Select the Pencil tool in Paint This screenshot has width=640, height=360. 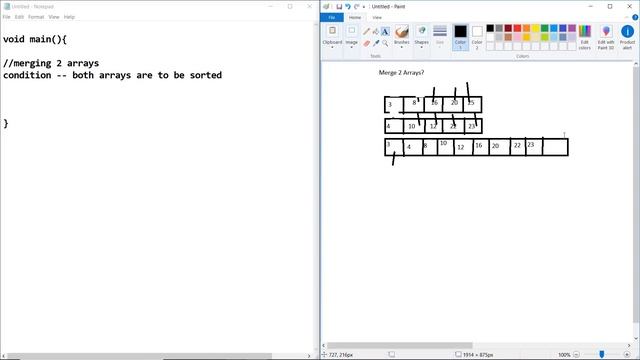click(x=367, y=31)
